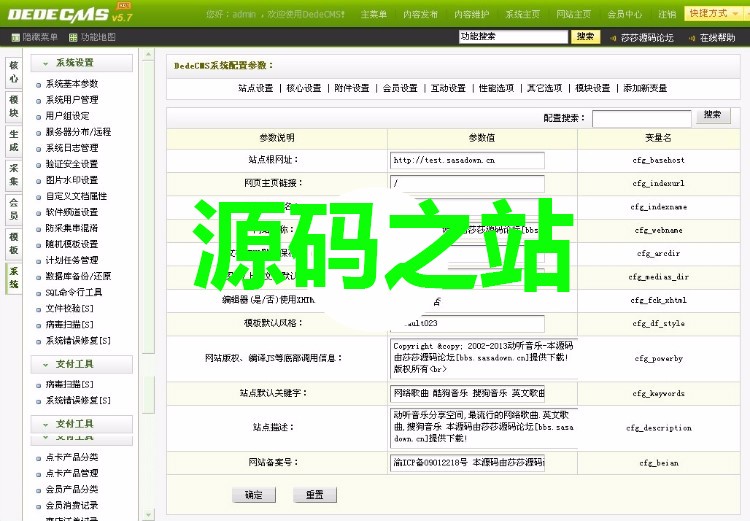Open 系统基本参数 in sidebar
The image size is (750, 521).
pos(72,84)
